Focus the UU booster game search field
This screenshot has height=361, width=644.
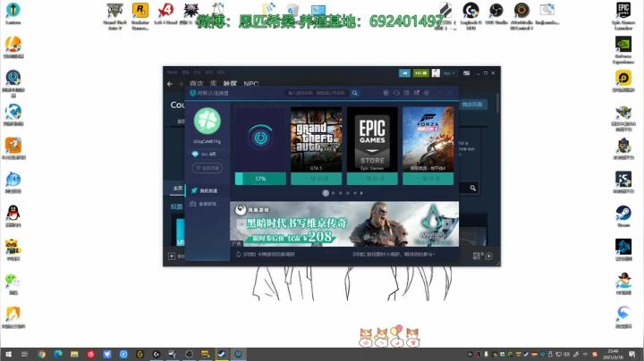(317, 93)
